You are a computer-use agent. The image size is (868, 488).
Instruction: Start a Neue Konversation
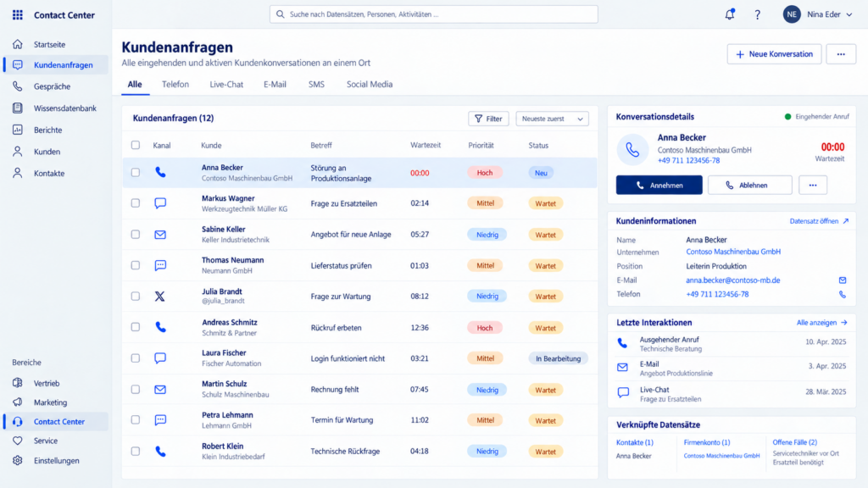[774, 54]
